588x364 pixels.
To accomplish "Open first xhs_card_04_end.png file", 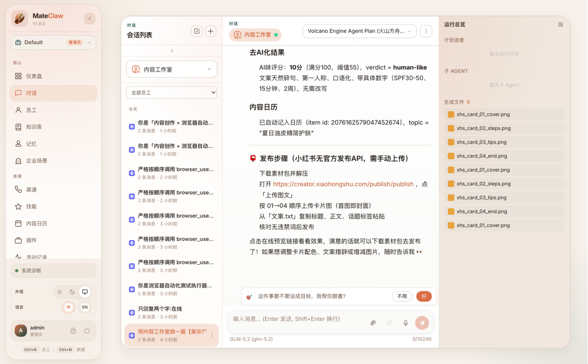I will [504, 156].
